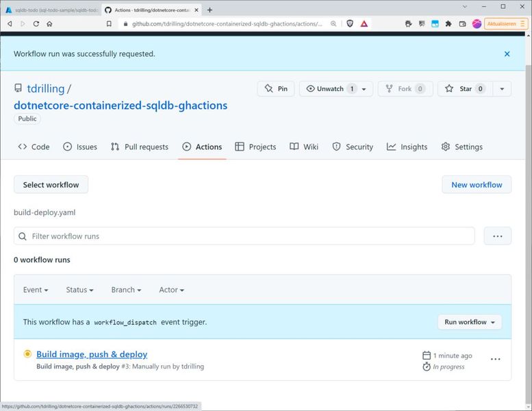
Task: Create a New workflow
Action: 477,185
